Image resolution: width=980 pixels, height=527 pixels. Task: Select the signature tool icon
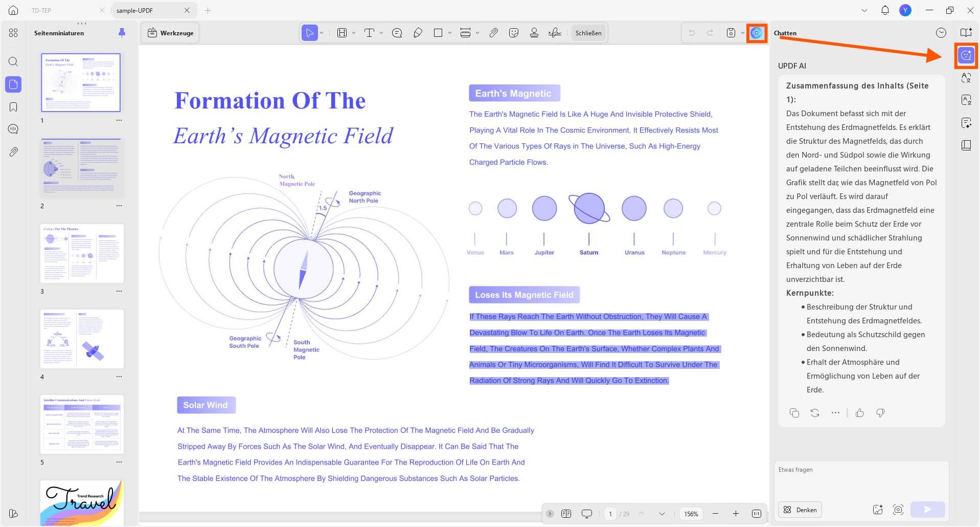tap(555, 33)
